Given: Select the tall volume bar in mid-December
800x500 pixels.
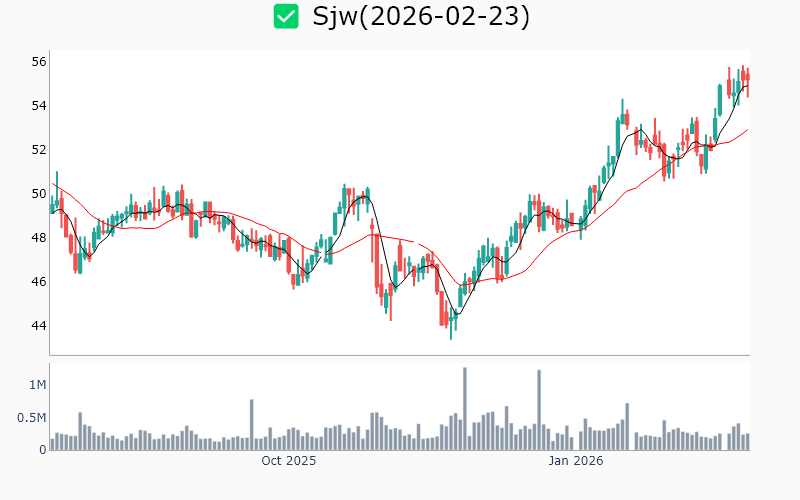Looking at the screenshot, I should [539, 410].
